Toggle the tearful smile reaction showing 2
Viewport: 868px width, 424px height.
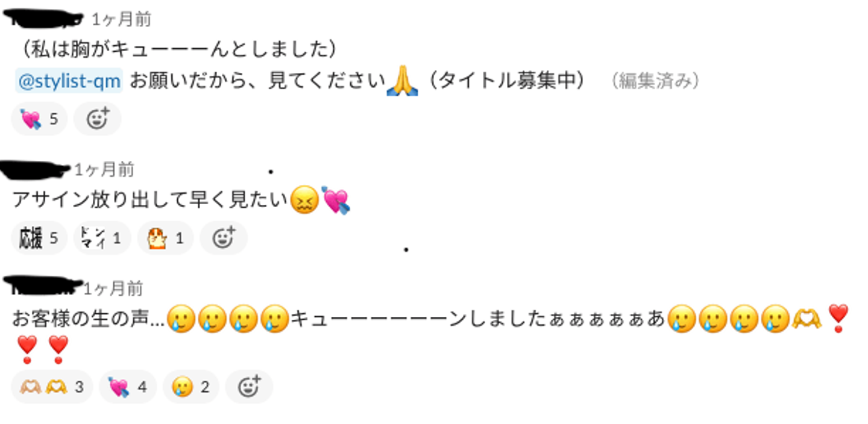pos(191,387)
